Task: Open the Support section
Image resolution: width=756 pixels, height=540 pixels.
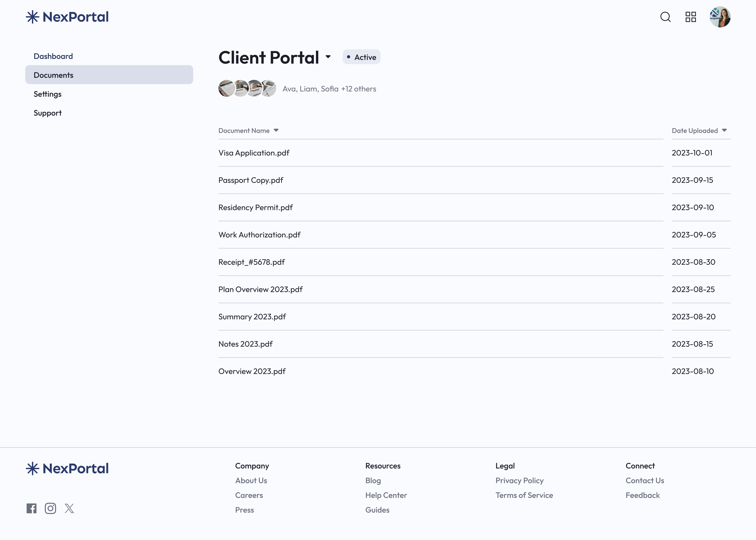Action: click(x=48, y=113)
